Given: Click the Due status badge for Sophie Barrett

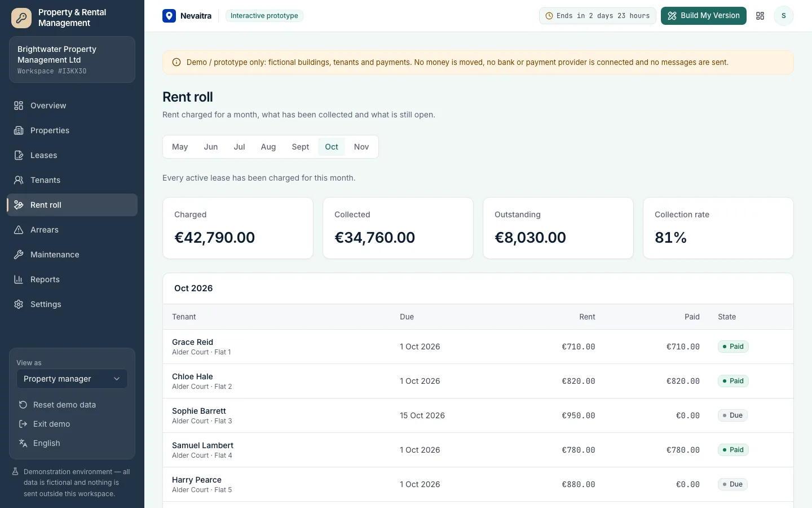Looking at the screenshot, I should (732, 415).
